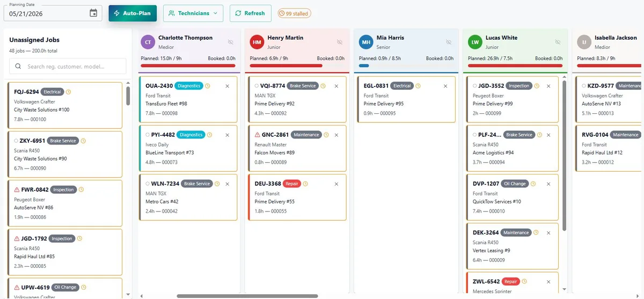Click the warning triangle on JGD-1792

(x=17, y=238)
